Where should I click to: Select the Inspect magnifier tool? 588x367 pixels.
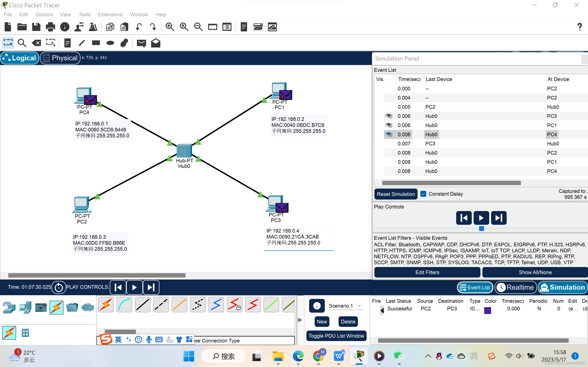point(22,43)
